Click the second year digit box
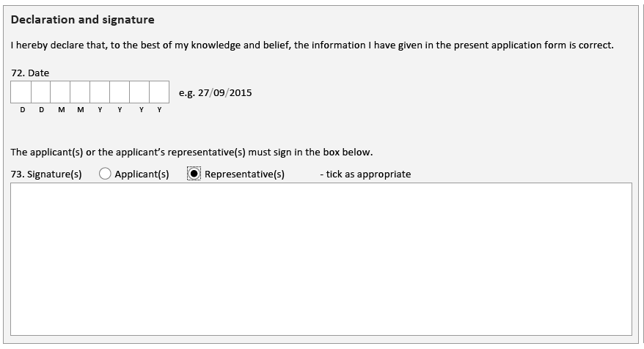 (120, 92)
